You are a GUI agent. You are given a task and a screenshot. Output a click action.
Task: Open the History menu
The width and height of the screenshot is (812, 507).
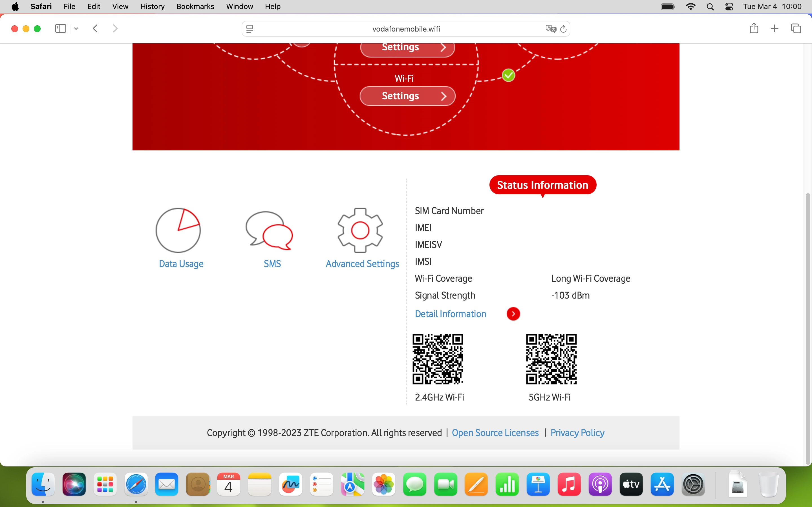point(152,7)
